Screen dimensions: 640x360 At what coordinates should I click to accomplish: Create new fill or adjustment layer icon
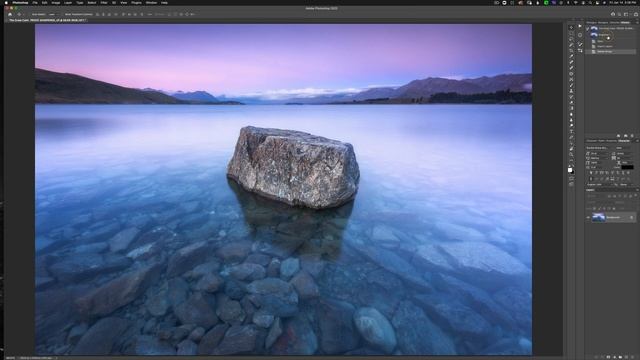614,357
